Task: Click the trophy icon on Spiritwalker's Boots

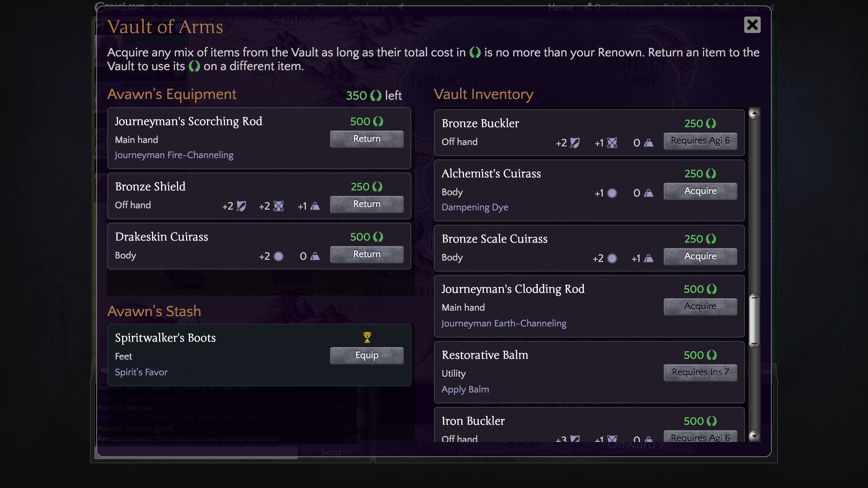Action: [367, 337]
